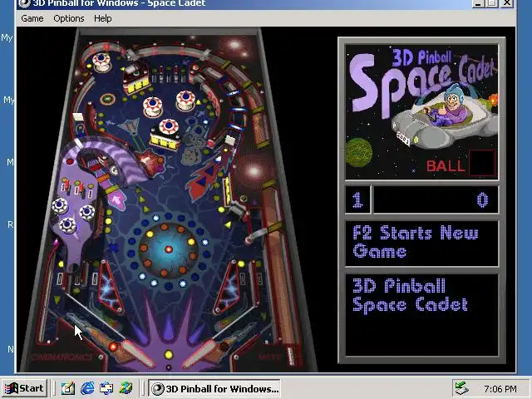Image resolution: width=532 pixels, height=399 pixels.
Task: Open the Game menu
Action: click(32, 18)
